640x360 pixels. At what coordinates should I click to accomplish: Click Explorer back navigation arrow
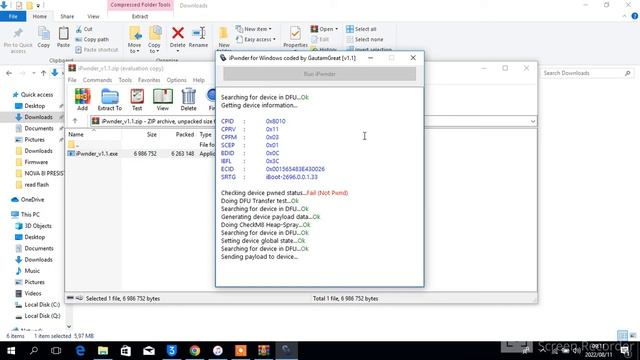[9, 73]
